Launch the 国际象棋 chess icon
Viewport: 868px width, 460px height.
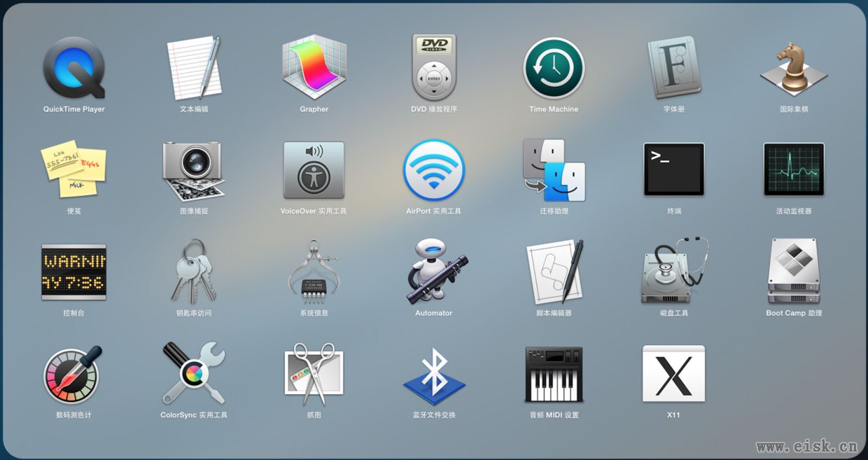[794, 69]
